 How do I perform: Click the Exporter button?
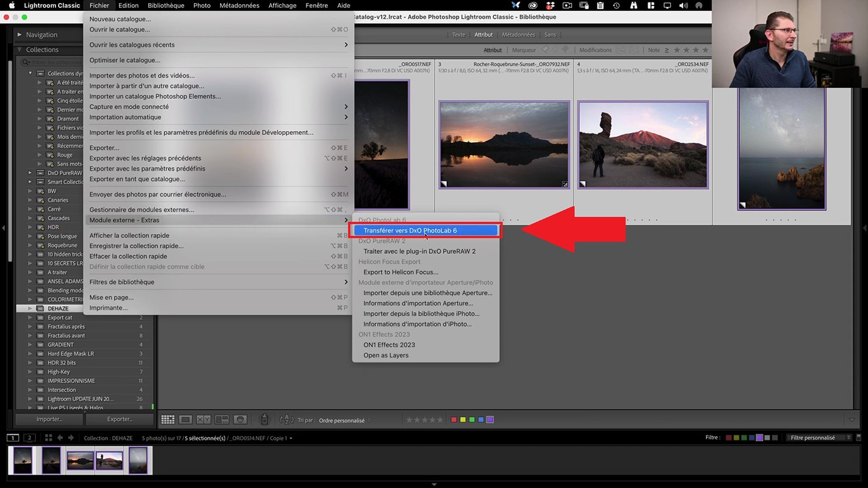[120, 419]
